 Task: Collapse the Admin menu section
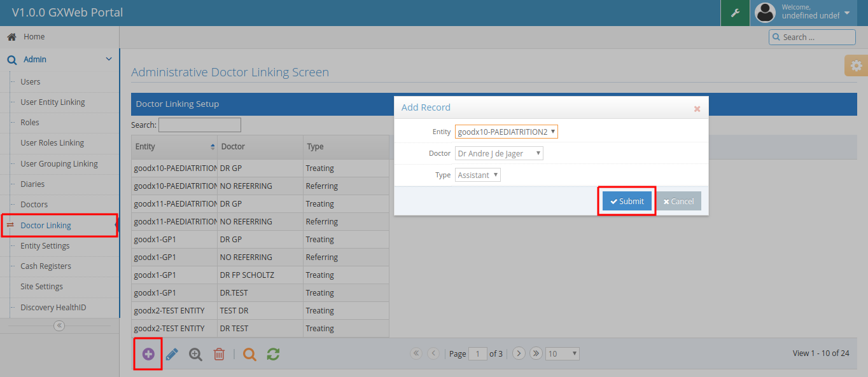coord(108,59)
